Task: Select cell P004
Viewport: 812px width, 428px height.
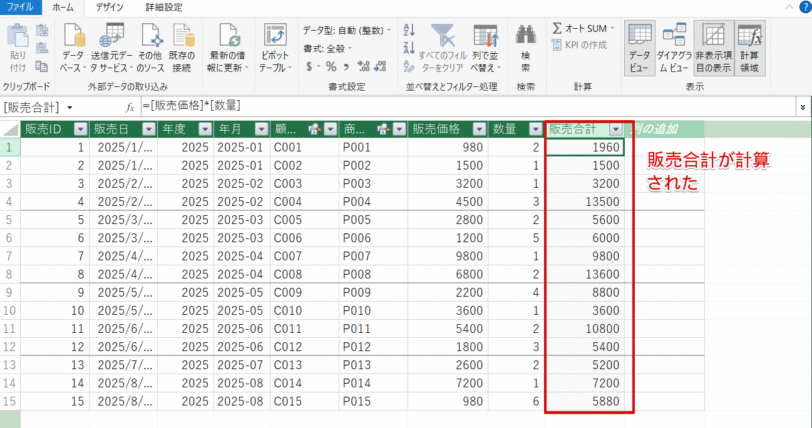Action: (373, 202)
